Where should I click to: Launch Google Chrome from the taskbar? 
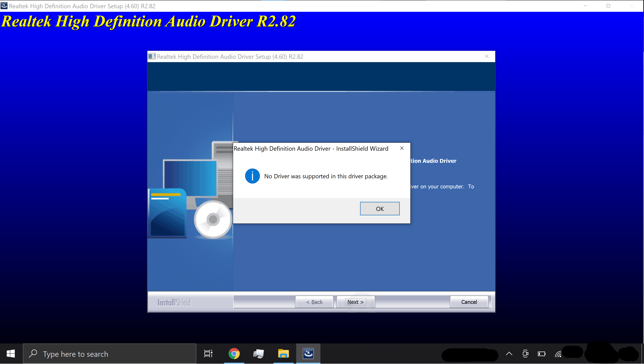point(234,354)
